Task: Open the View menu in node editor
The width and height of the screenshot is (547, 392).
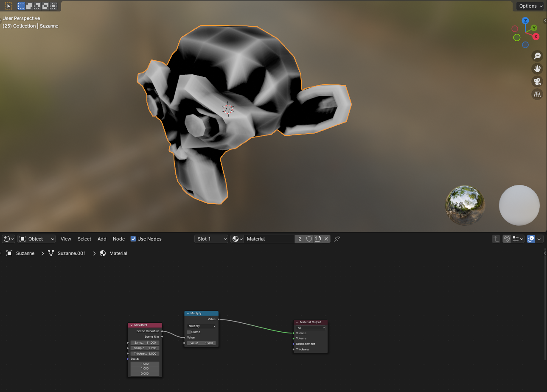Action: 66,239
